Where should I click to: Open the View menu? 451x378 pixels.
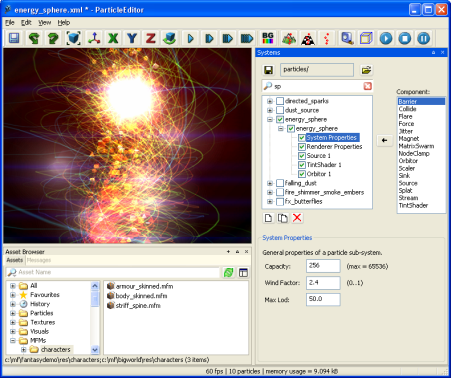[x=45, y=23]
